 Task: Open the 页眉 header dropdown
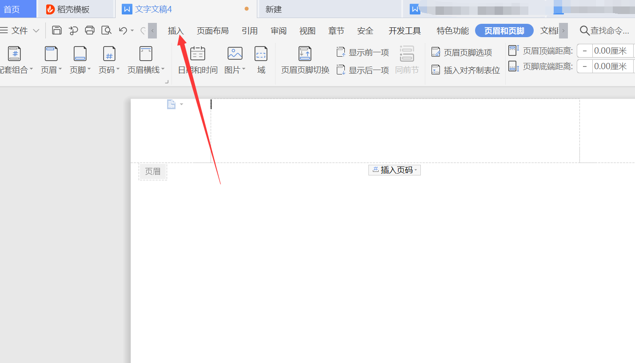tap(51, 60)
